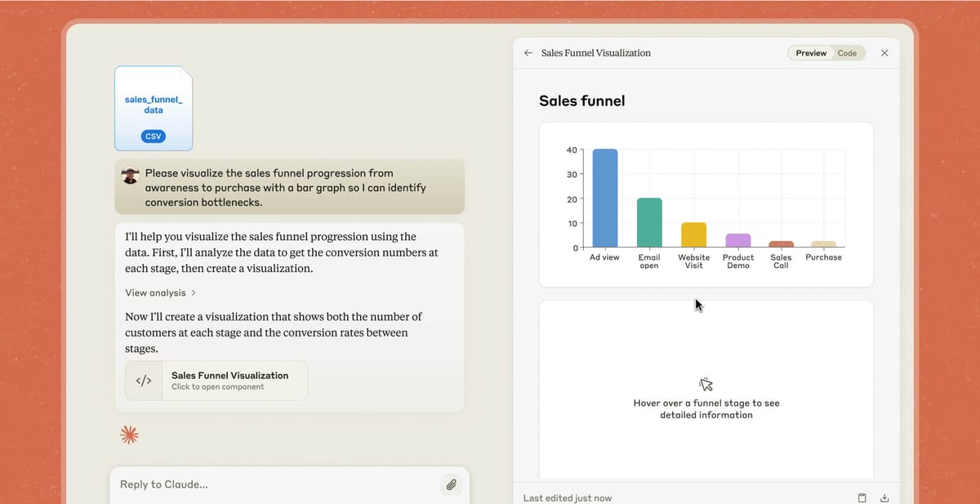This screenshot has width=980, height=504.
Task: Click the code brackets icon on component card
Action: point(143,381)
